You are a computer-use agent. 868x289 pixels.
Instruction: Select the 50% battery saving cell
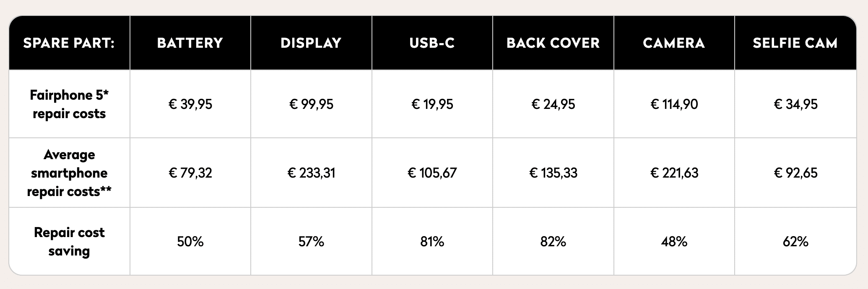coord(190,242)
